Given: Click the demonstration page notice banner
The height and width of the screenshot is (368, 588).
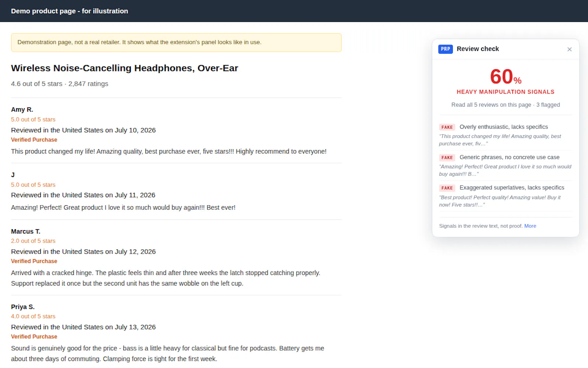Looking at the screenshot, I should point(176,42).
